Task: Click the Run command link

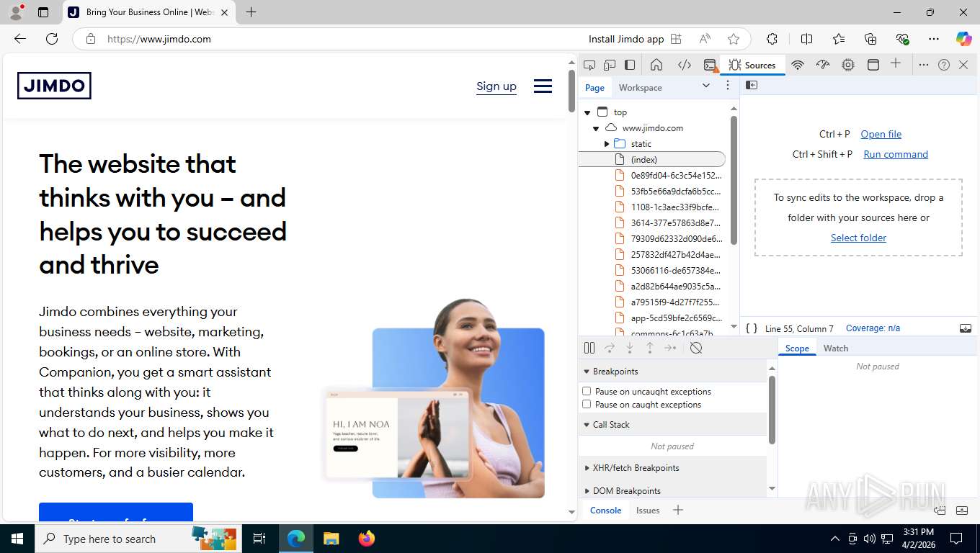Action: [896, 154]
